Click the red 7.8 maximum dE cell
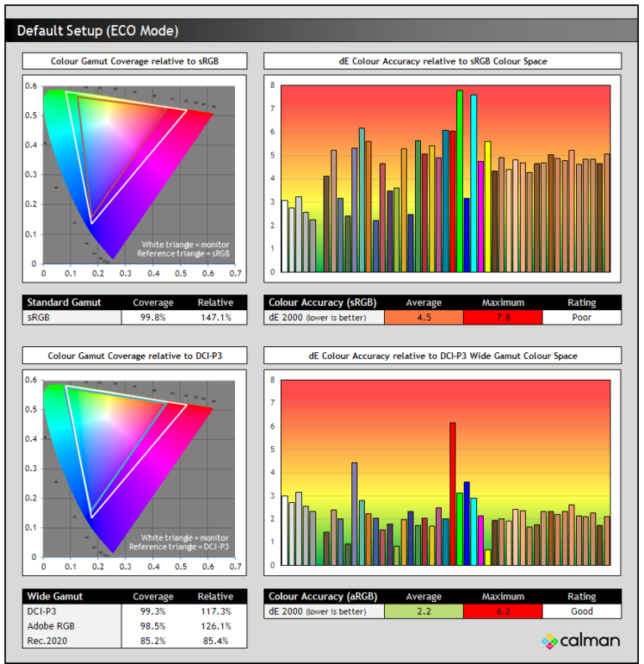This screenshot has height=664, width=644. (x=503, y=317)
